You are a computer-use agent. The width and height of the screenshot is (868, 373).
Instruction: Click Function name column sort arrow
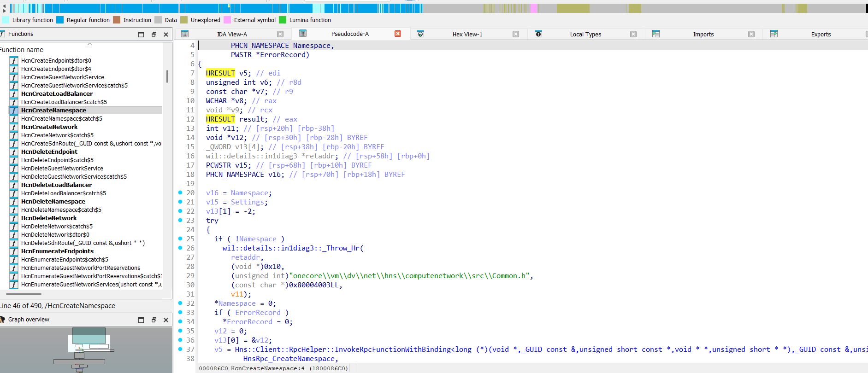pyautogui.click(x=90, y=44)
